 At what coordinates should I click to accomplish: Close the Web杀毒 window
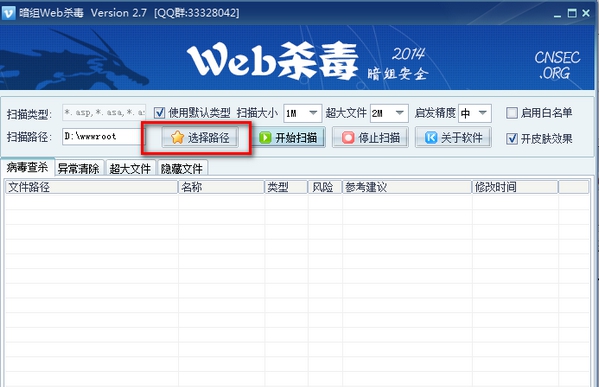click(x=586, y=13)
